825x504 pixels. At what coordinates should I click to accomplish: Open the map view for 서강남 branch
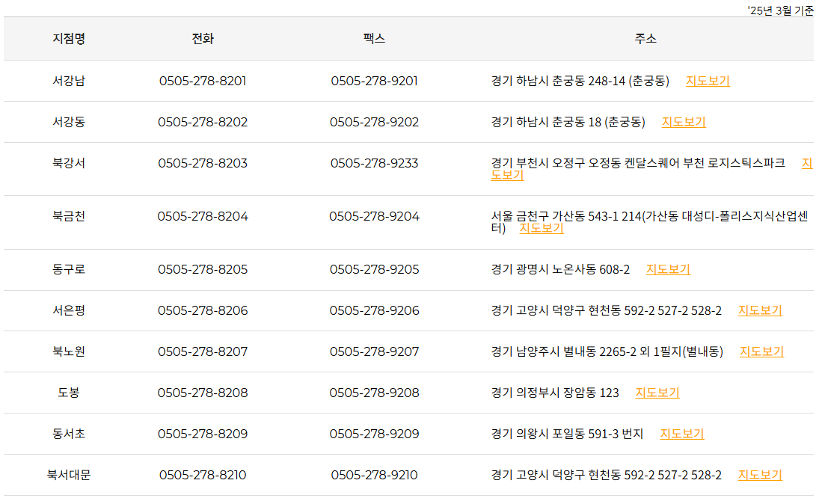[x=707, y=81]
